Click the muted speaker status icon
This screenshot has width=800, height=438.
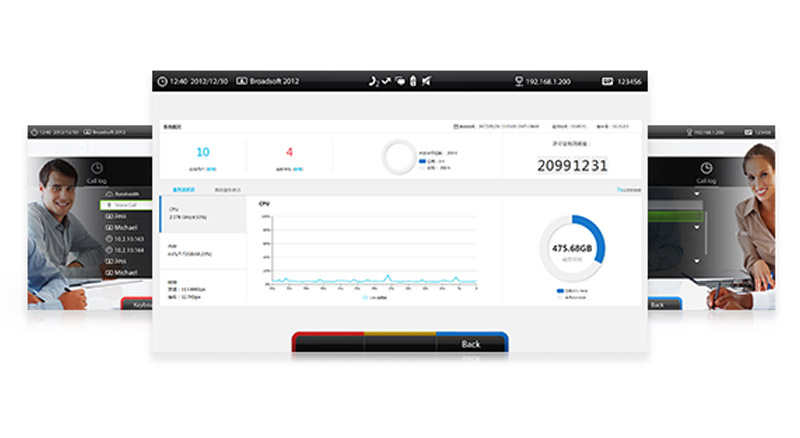point(427,80)
